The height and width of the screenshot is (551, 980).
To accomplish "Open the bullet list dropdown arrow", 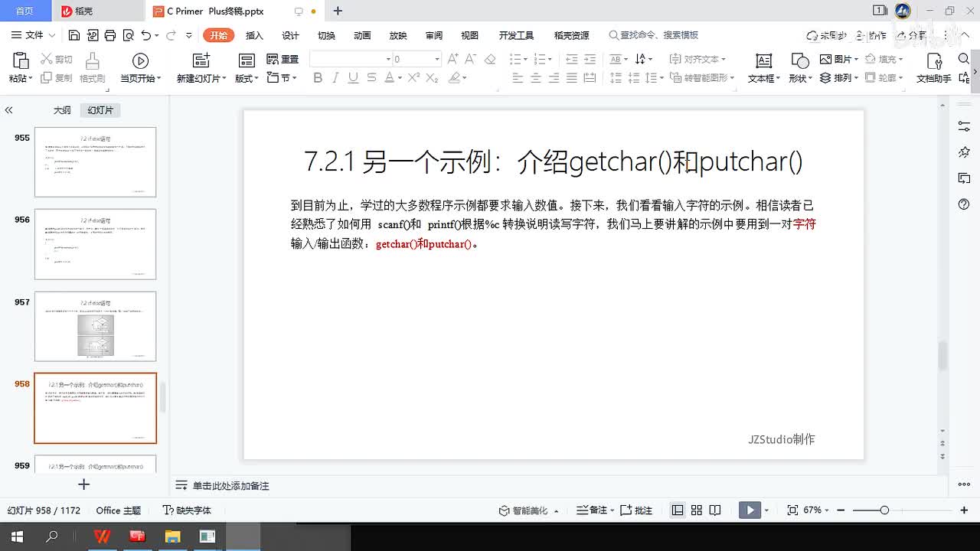I will coord(526,59).
